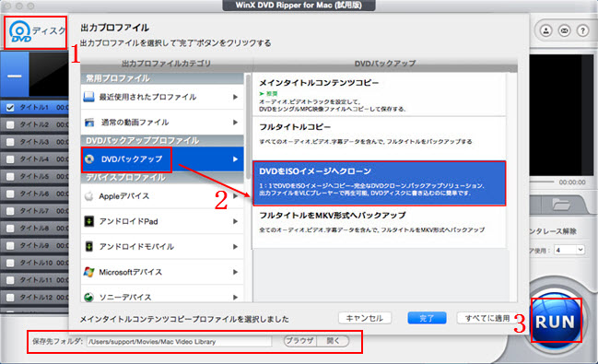
Task: Check the タイトル12 checkbox
Action: coord(10,298)
